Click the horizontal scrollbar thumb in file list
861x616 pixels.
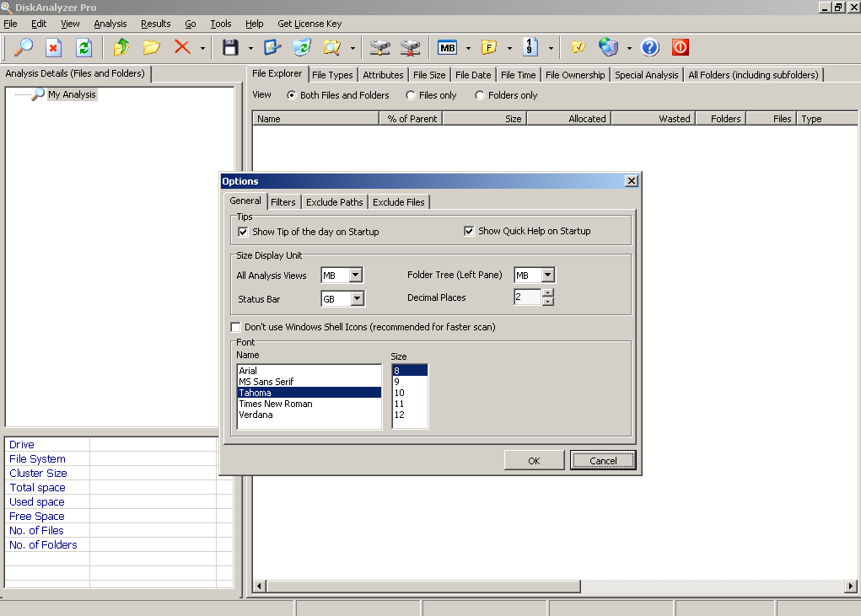click(x=422, y=587)
